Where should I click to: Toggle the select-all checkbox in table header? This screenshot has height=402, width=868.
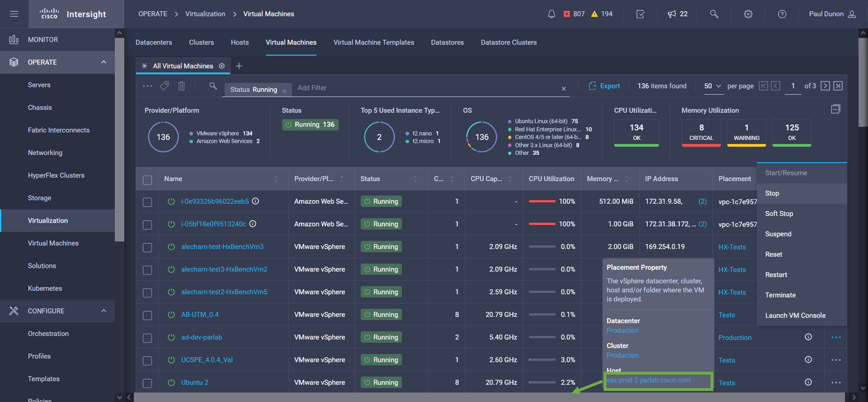pos(147,180)
